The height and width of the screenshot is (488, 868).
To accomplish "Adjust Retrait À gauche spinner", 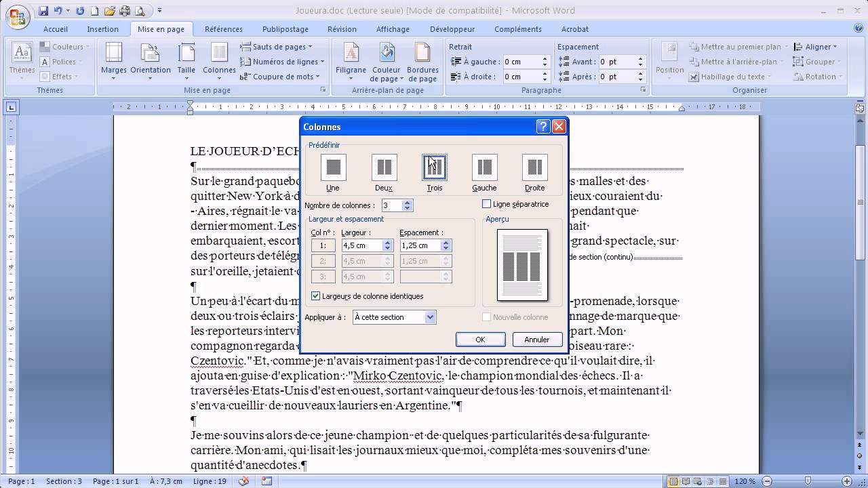I will point(545,61).
